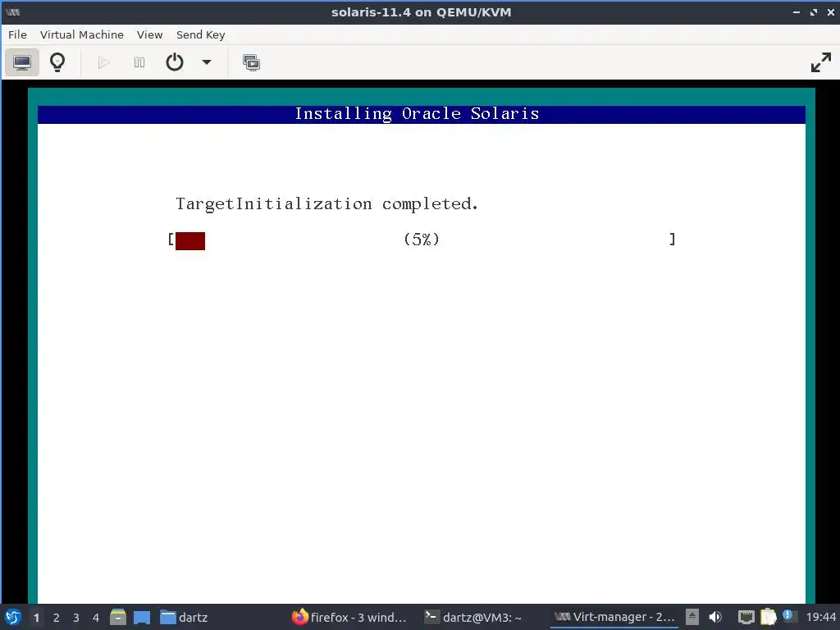Open the Virtual Machine menu

[82, 34]
